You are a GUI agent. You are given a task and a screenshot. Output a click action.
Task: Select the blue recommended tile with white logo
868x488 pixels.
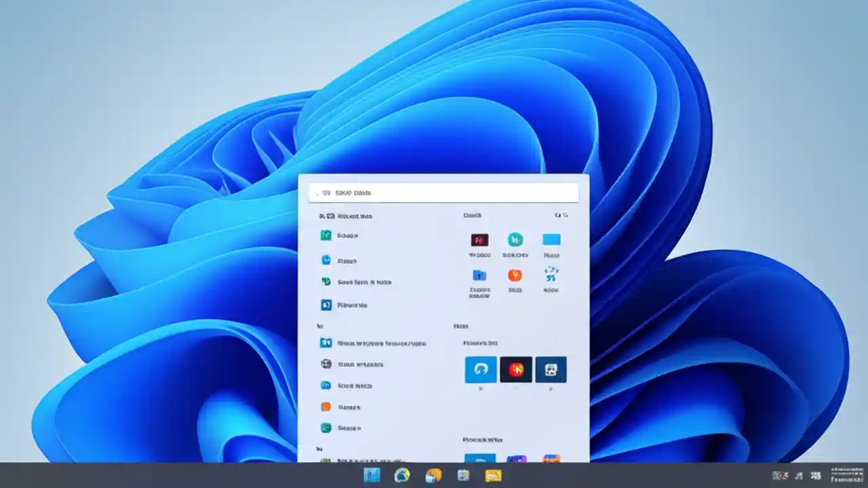point(480,369)
